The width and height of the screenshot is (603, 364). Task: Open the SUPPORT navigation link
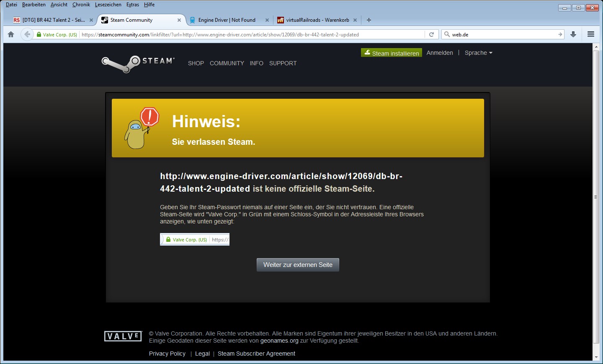coord(283,63)
